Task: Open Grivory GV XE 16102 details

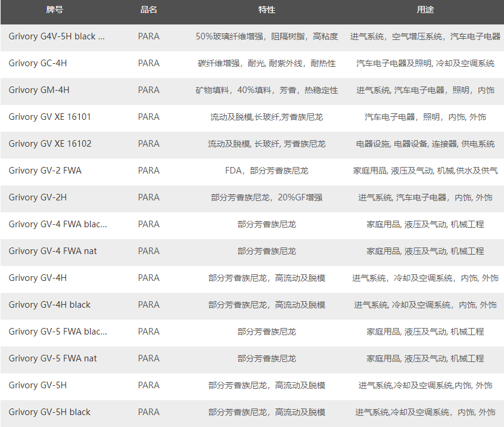Action: coord(50,144)
